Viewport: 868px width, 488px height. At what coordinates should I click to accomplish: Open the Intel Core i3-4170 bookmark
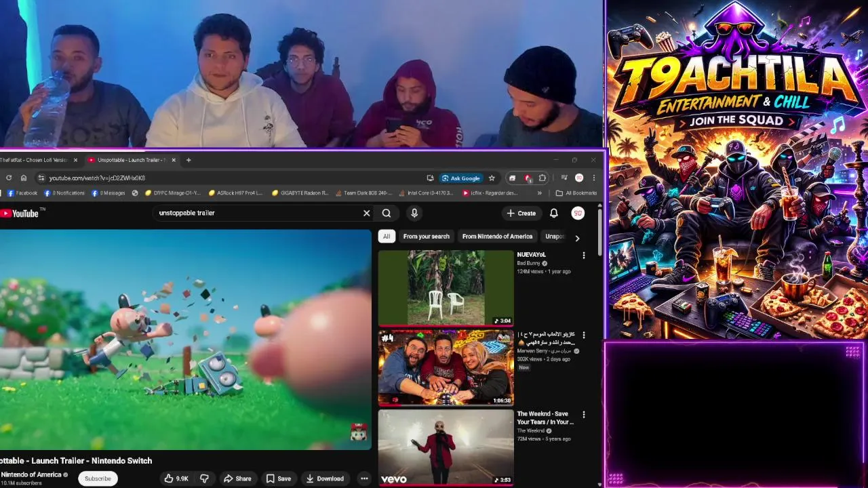coord(427,193)
